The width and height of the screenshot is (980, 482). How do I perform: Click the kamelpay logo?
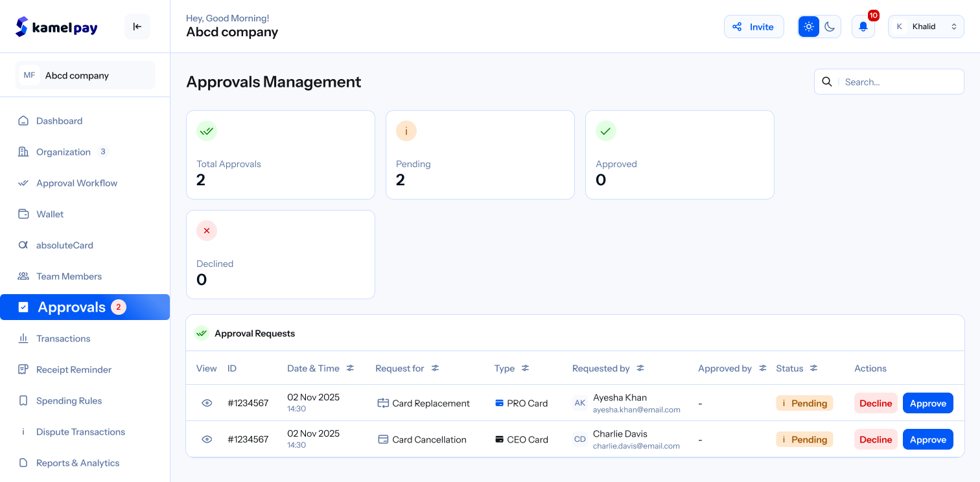(x=57, y=27)
